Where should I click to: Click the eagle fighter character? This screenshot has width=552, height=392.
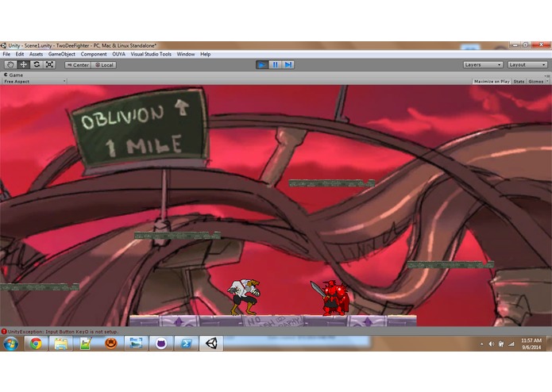click(244, 297)
